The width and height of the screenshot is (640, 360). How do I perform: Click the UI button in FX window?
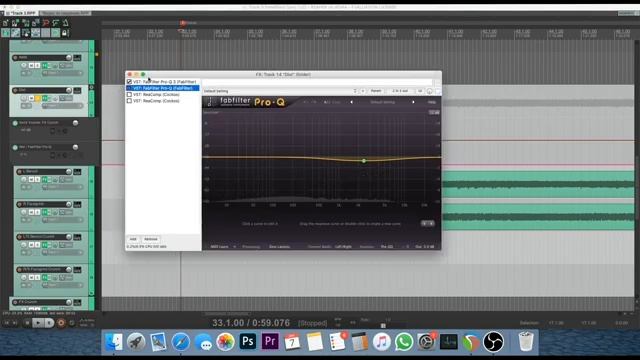pyautogui.click(x=420, y=91)
